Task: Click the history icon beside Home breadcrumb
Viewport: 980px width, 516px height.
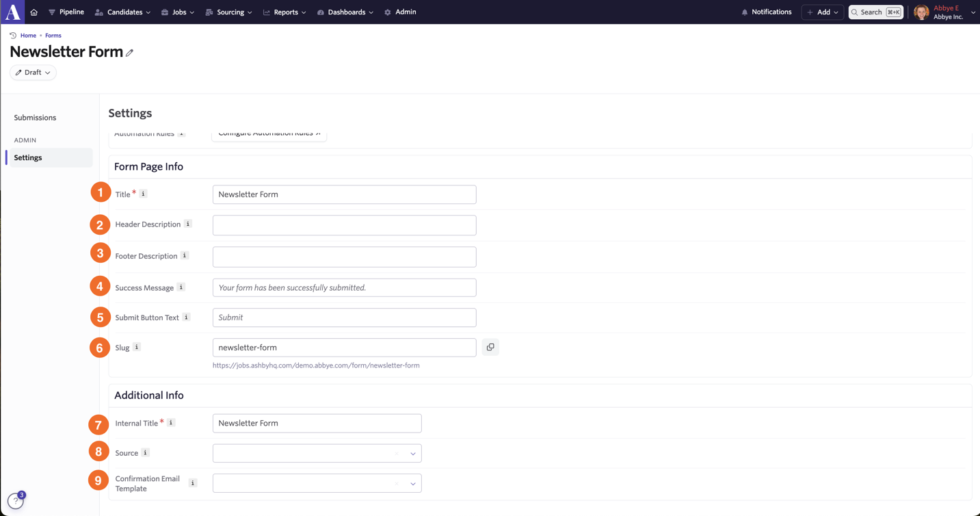Action: click(13, 36)
